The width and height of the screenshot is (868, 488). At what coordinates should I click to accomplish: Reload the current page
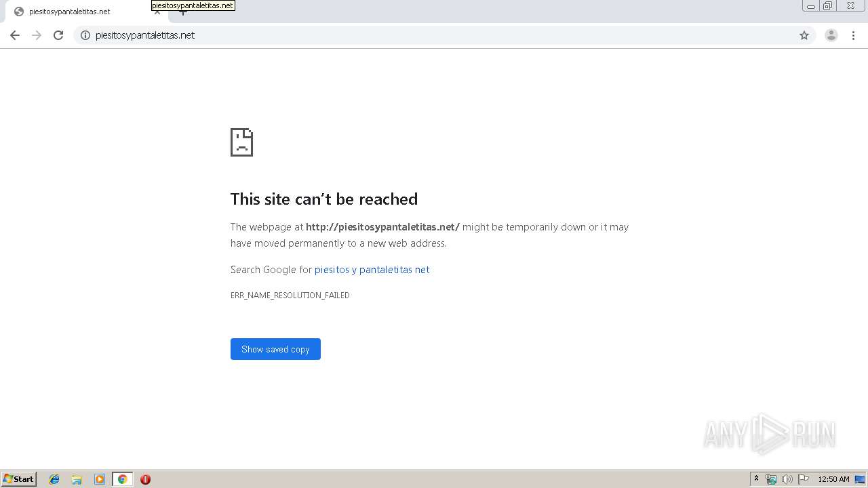(58, 35)
